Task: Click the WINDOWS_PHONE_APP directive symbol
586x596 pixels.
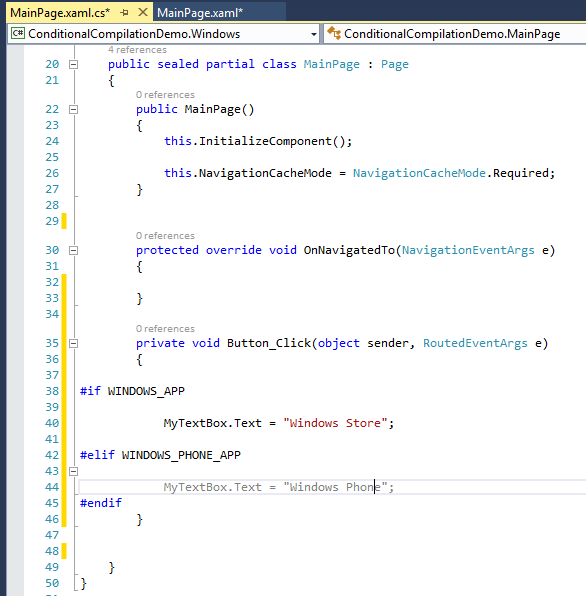Action: click(181, 455)
